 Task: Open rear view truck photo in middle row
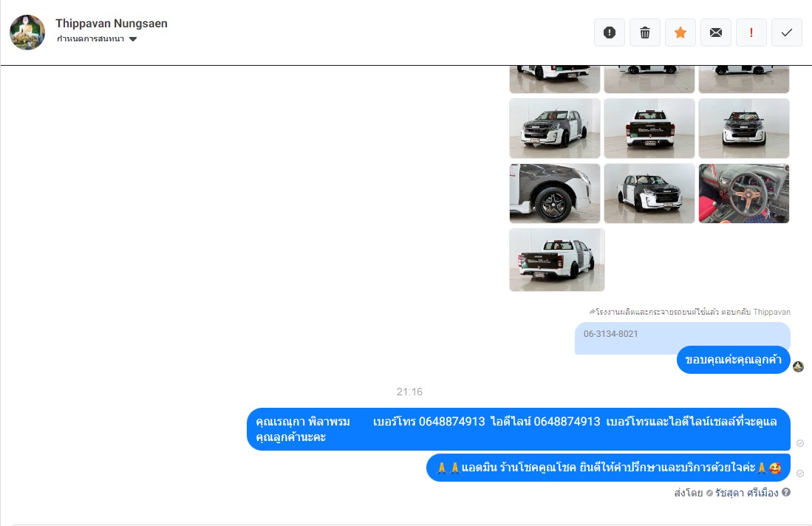click(x=649, y=129)
